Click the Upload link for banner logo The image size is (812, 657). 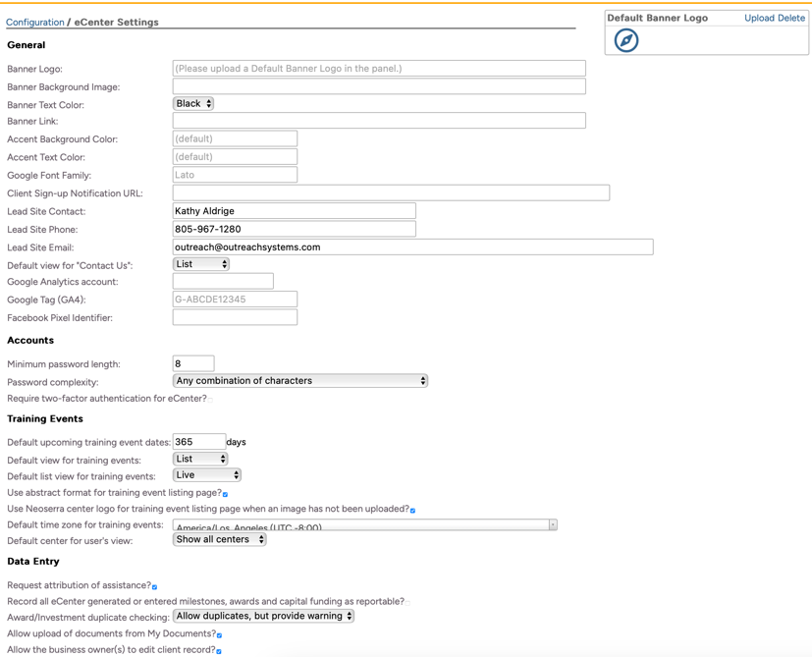(759, 18)
